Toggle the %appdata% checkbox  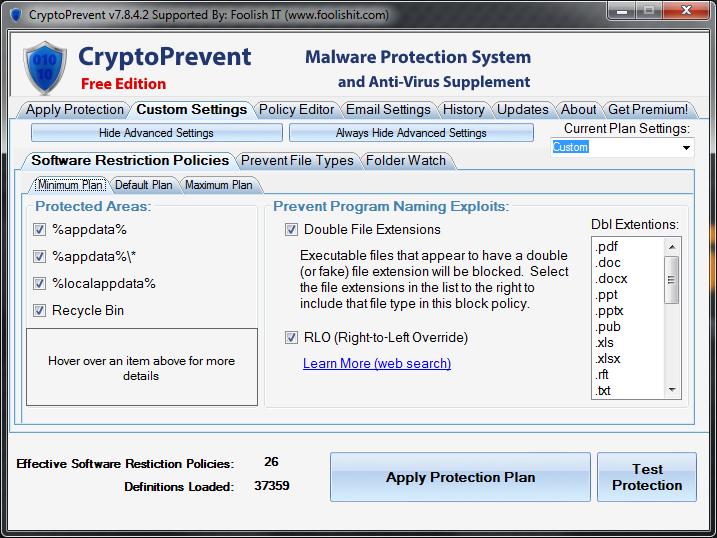pos(39,229)
